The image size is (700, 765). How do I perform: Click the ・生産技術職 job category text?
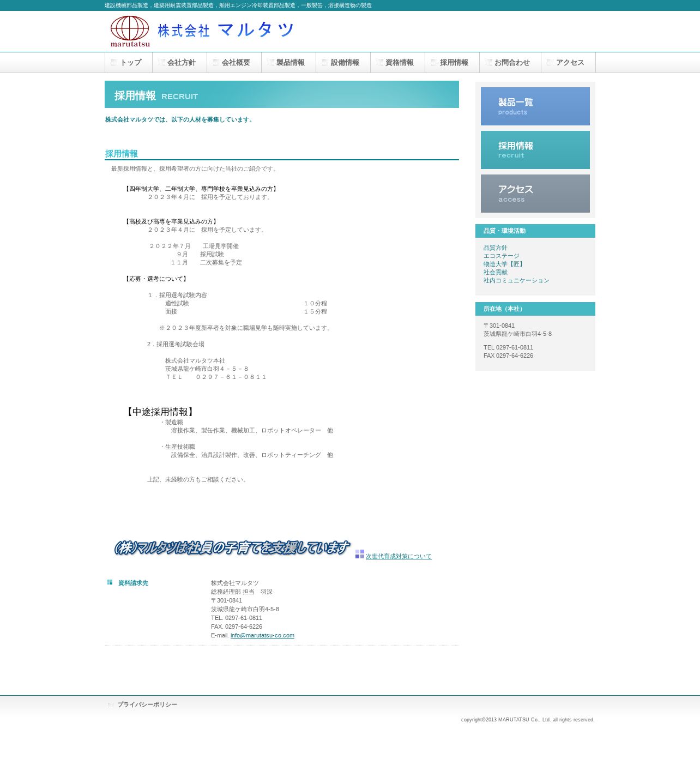click(177, 447)
